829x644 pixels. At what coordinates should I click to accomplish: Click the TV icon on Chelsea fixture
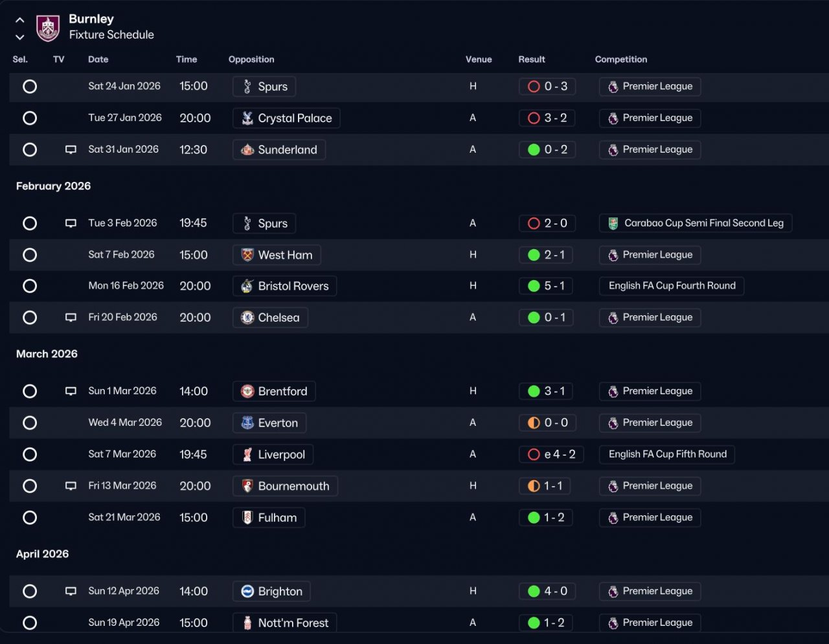click(71, 318)
